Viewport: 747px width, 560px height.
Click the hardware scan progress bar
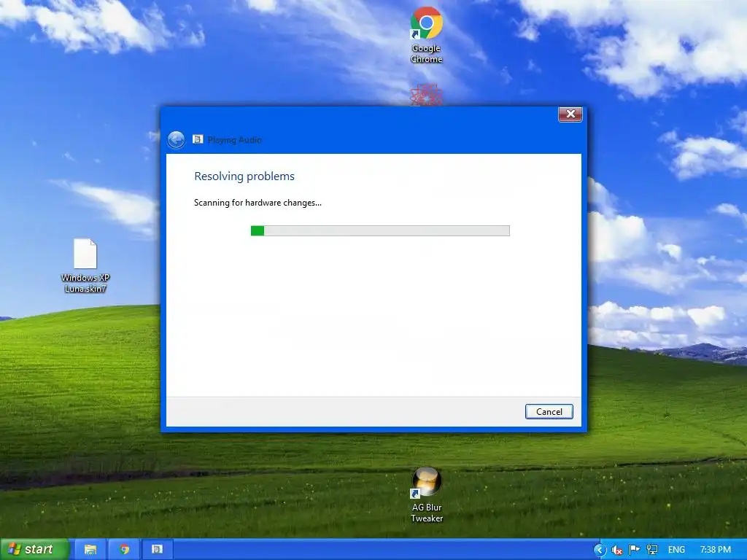[x=380, y=231]
